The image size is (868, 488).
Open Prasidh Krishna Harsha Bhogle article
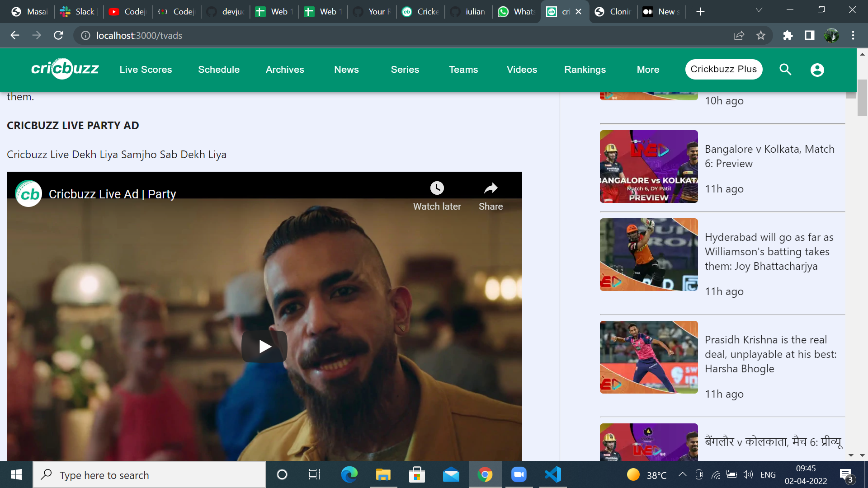(x=770, y=354)
